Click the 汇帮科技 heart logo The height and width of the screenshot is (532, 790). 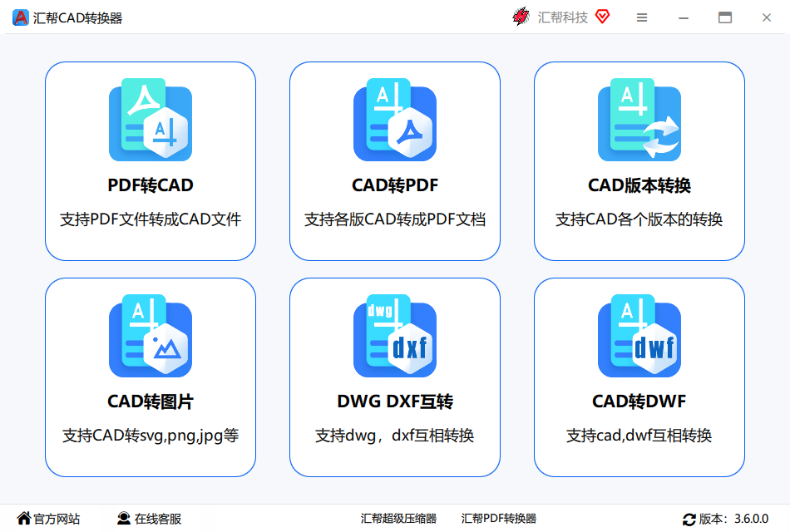605,17
